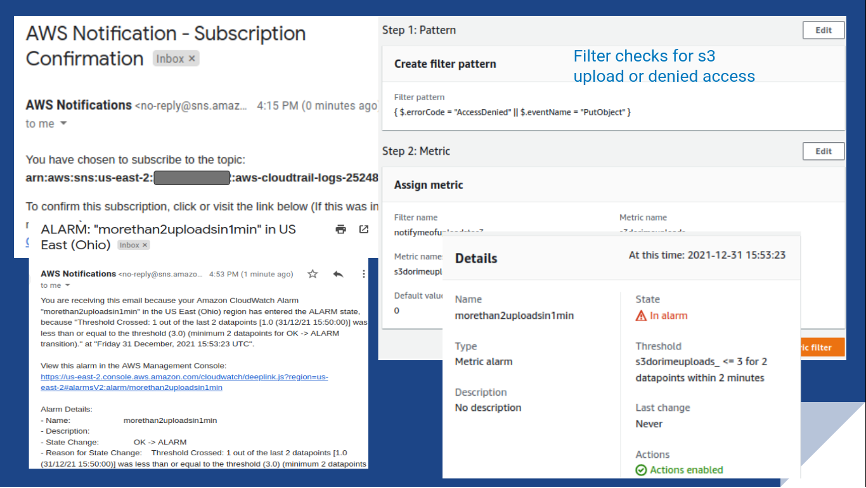
Task: Click Edit button for Step 1: Pattern
Action: (823, 30)
